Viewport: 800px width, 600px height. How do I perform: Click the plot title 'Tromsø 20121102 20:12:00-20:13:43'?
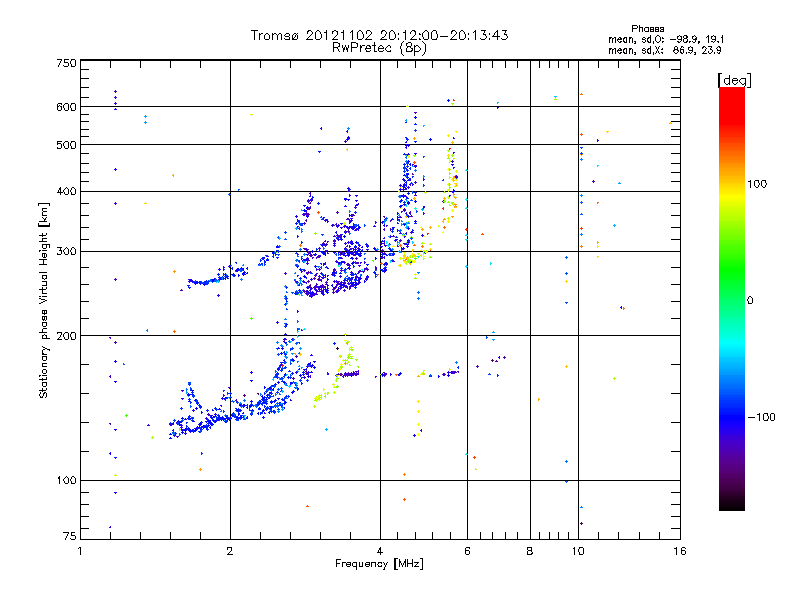click(379, 35)
